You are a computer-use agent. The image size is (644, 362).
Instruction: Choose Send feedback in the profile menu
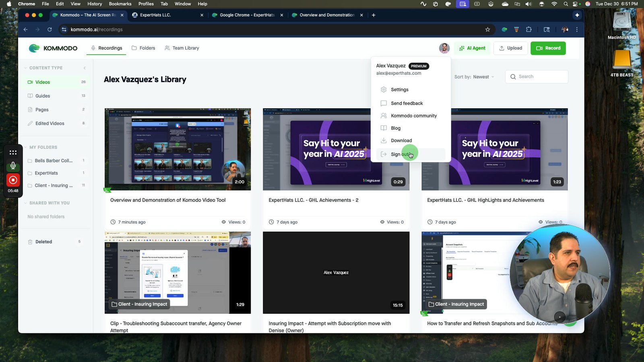pos(411,103)
